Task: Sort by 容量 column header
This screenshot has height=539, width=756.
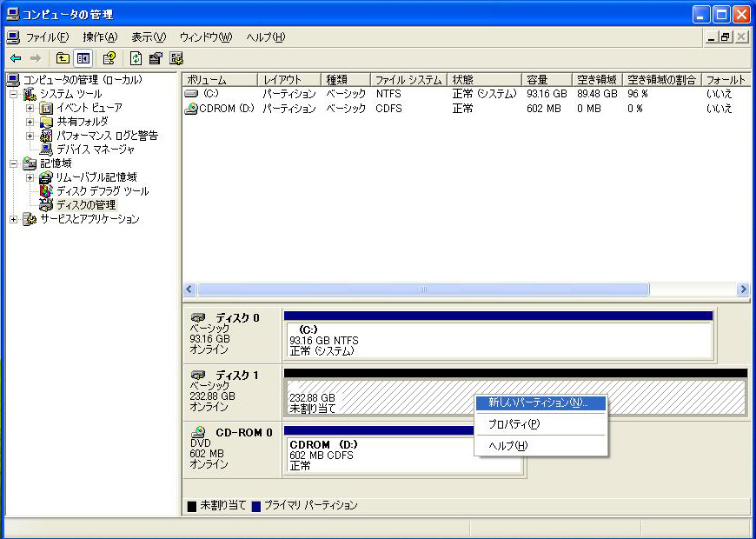Action: point(546,79)
